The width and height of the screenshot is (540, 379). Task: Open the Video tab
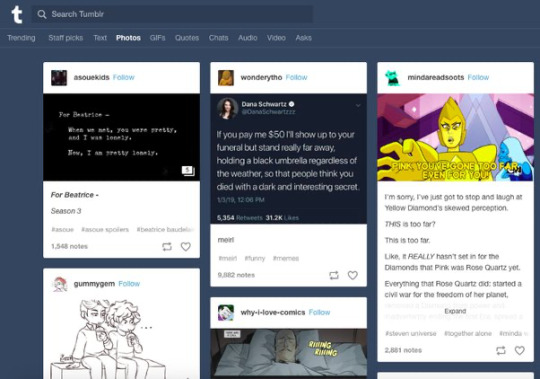click(276, 38)
